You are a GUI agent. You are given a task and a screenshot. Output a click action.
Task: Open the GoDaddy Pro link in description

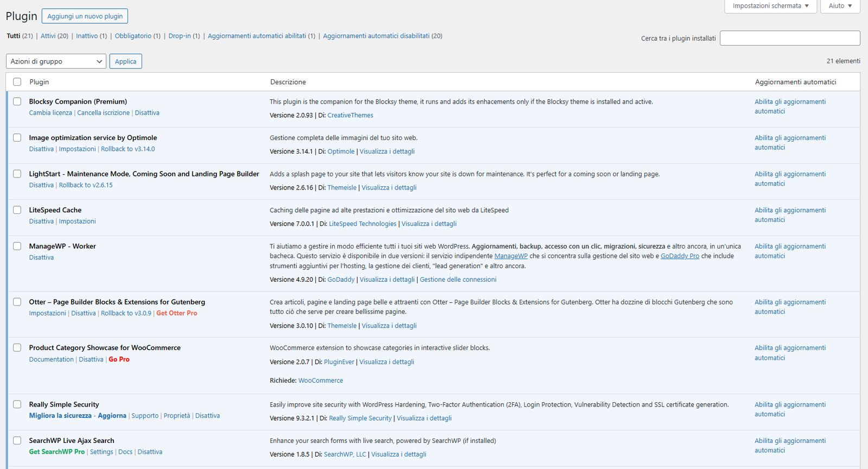680,256
